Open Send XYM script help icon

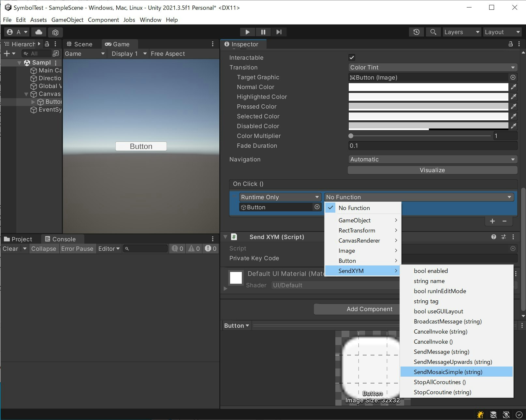493,237
